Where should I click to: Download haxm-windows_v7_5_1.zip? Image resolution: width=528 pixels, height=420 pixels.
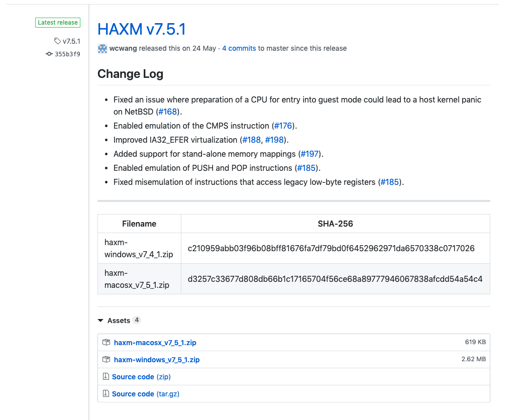point(156,359)
